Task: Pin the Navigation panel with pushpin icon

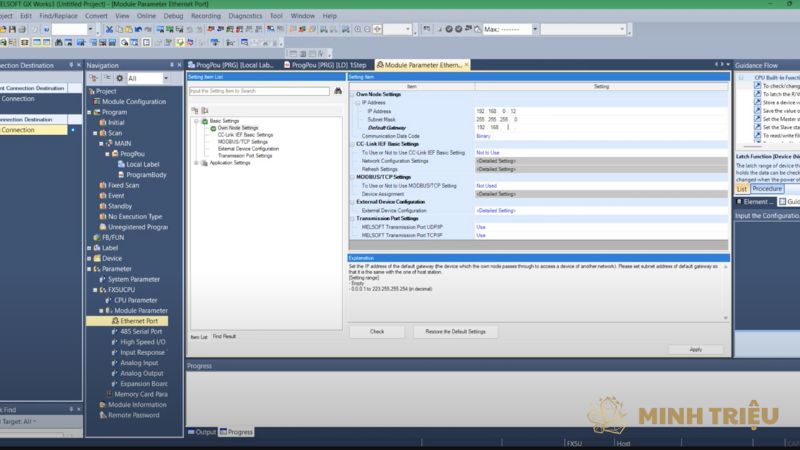Action: click(171, 65)
